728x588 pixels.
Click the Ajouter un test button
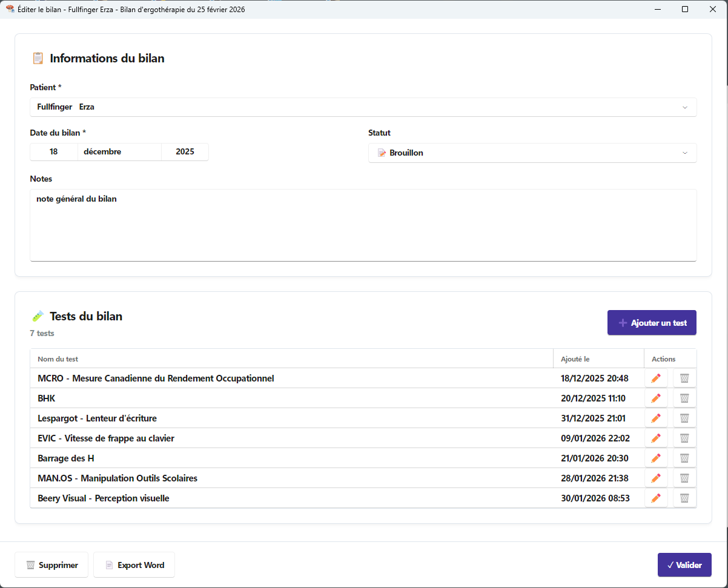point(652,323)
